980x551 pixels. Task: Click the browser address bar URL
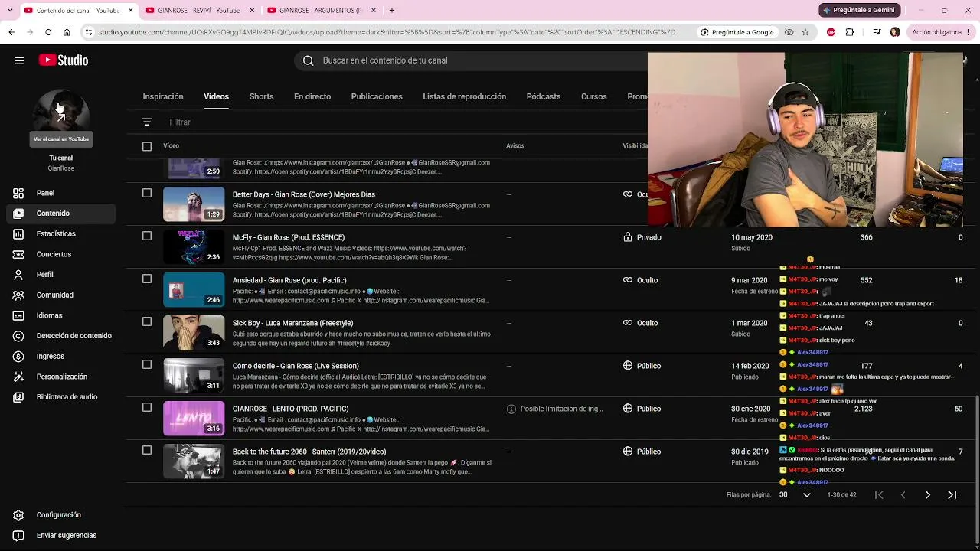(x=387, y=32)
